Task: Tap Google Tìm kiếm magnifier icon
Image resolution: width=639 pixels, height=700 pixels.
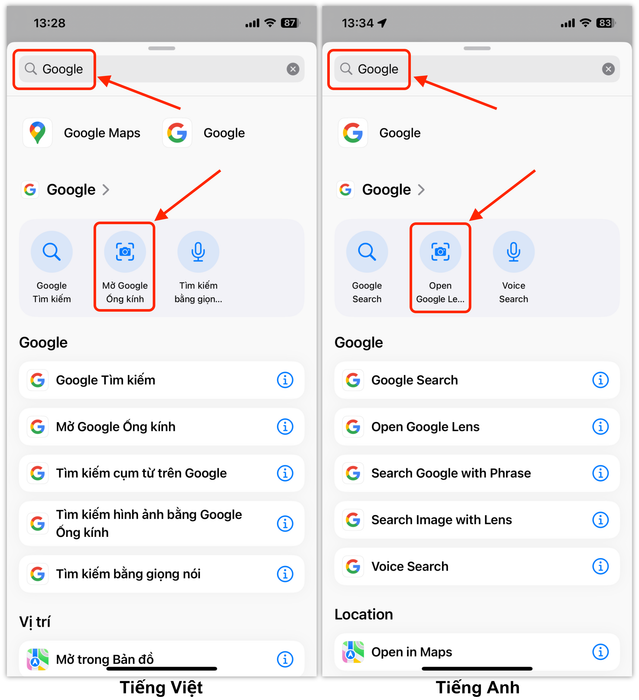Action: tap(51, 252)
